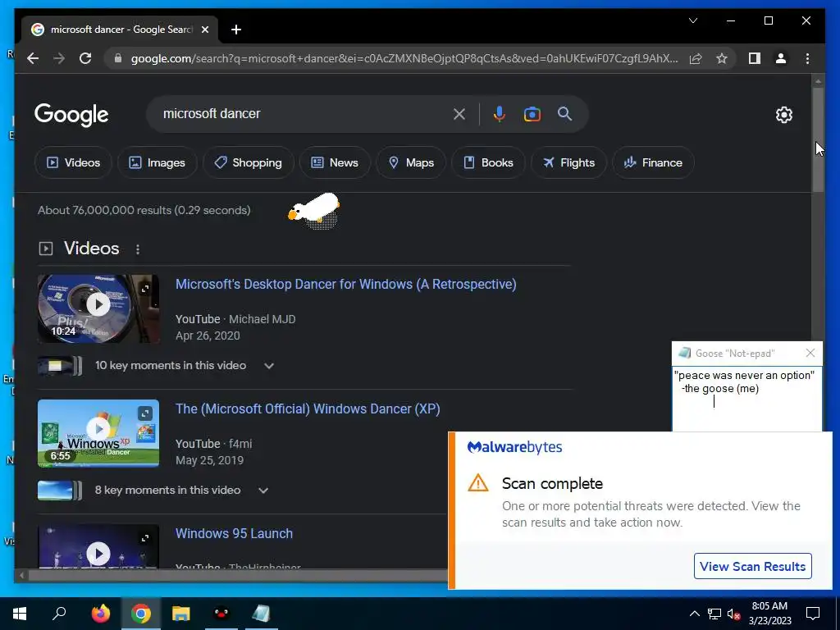Click in the Goose Not-epad text area
The height and width of the screenshot is (630, 840).
(746, 399)
